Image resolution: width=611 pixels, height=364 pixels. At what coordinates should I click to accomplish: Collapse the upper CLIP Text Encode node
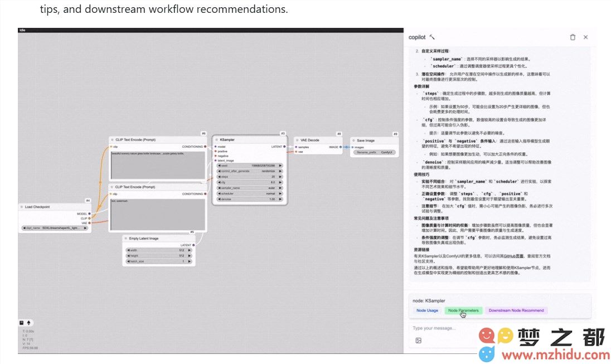coord(112,139)
